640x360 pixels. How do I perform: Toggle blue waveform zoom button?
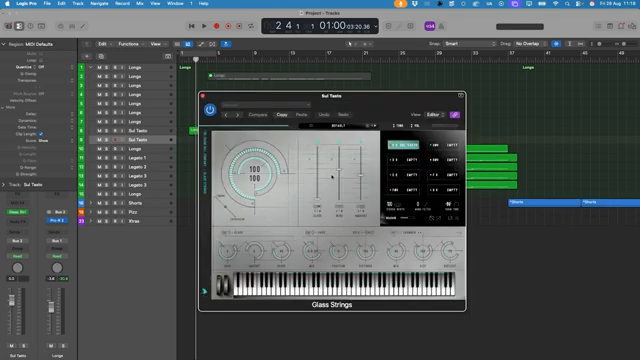pyautogui.click(x=556, y=44)
